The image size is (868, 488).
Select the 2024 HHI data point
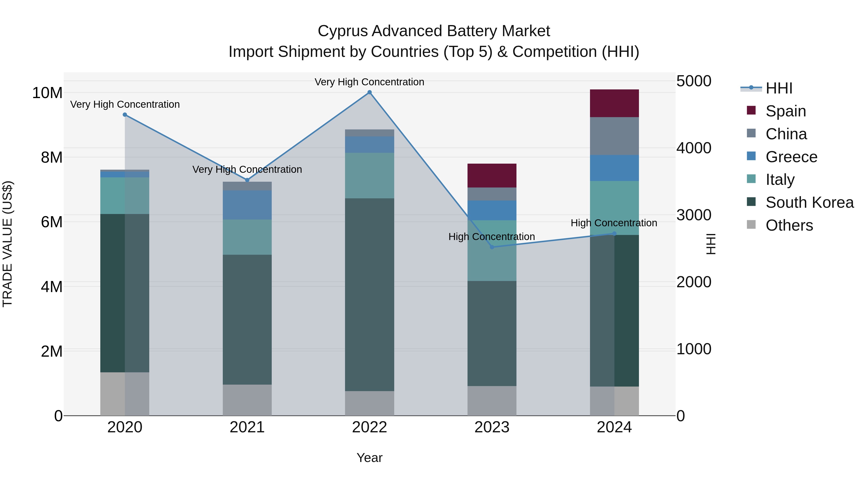614,233
